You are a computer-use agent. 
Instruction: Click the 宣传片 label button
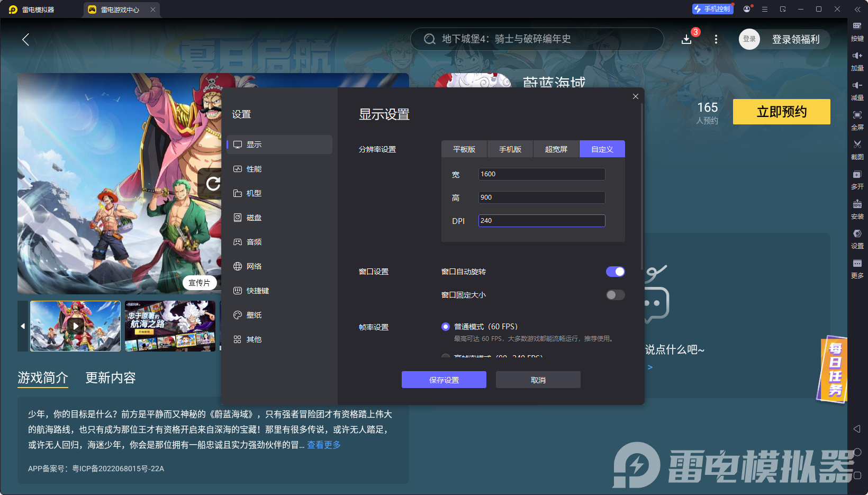[x=200, y=283]
